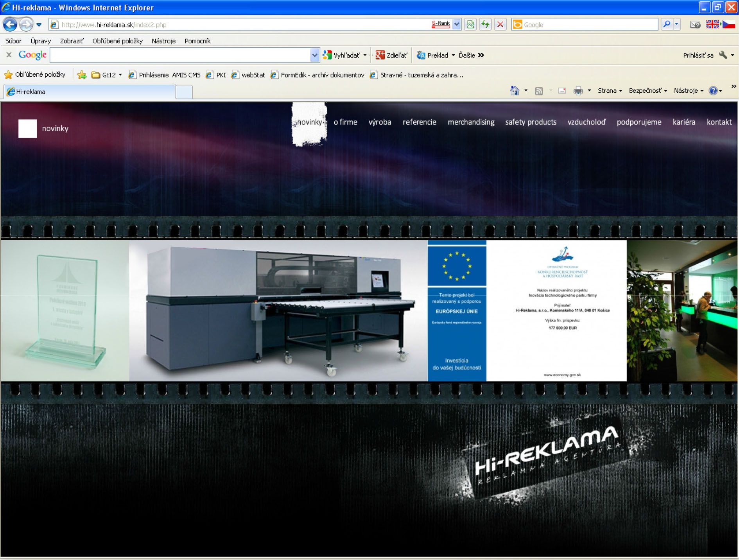Open the Strana page dropdown

[610, 91]
